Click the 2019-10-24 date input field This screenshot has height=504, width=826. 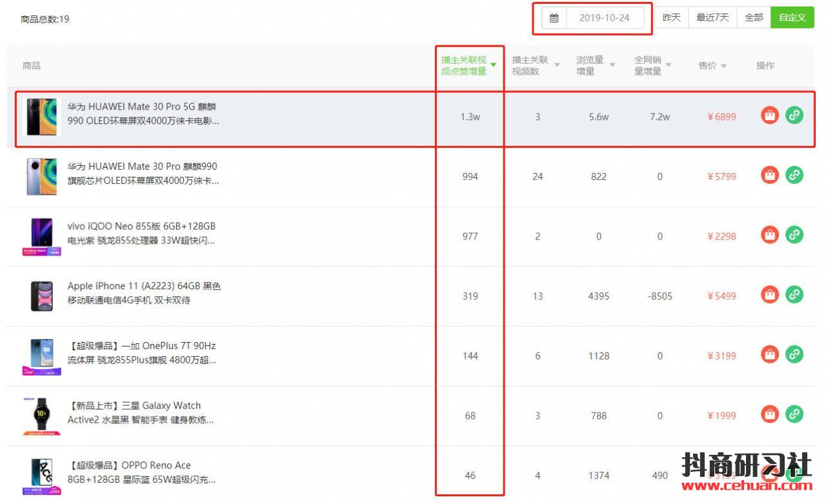click(604, 18)
